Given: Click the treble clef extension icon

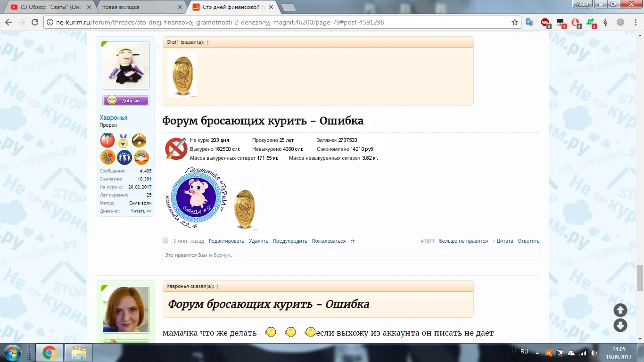Looking at the screenshot, I should click(606, 22).
